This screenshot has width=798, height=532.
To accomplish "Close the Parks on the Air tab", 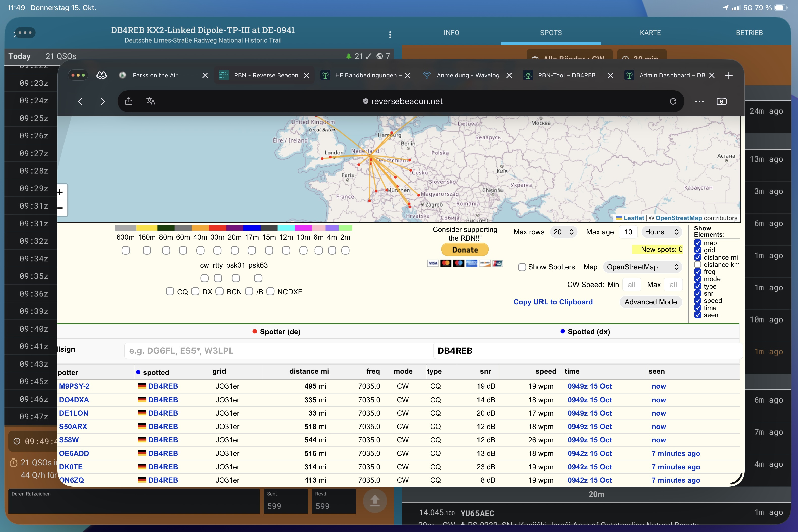I will (205, 75).
